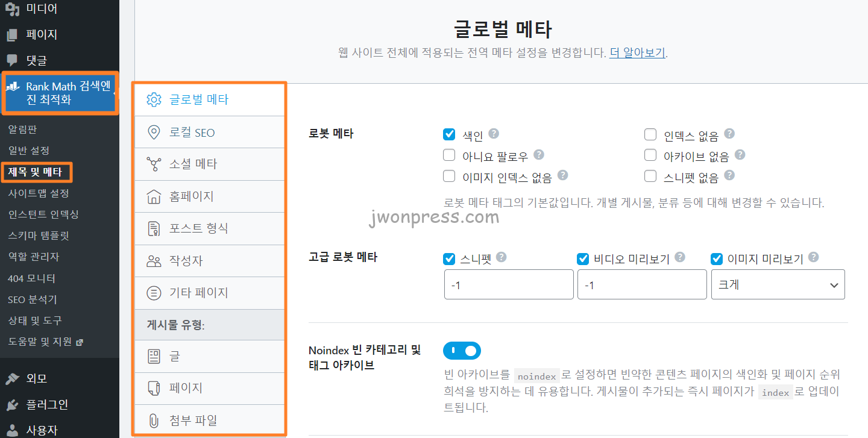This screenshot has width=868, height=438.
Task: Click the 포스트 형식 document icon
Action: (x=154, y=229)
